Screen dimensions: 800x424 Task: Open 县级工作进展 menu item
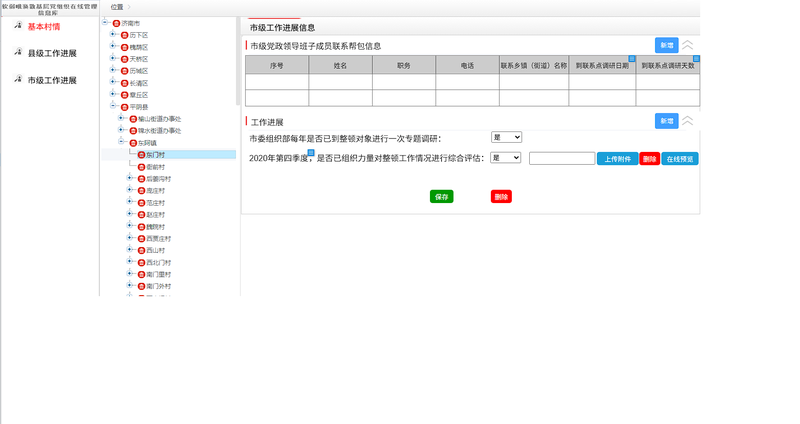coord(52,53)
